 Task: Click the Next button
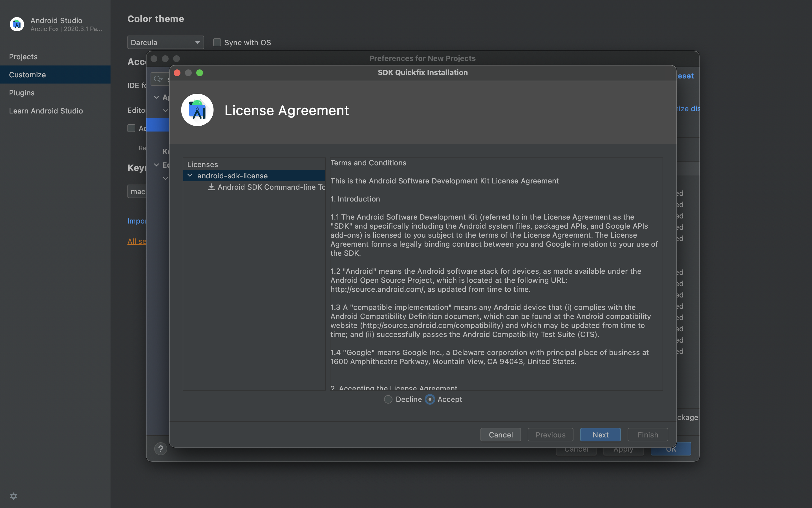coord(600,434)
